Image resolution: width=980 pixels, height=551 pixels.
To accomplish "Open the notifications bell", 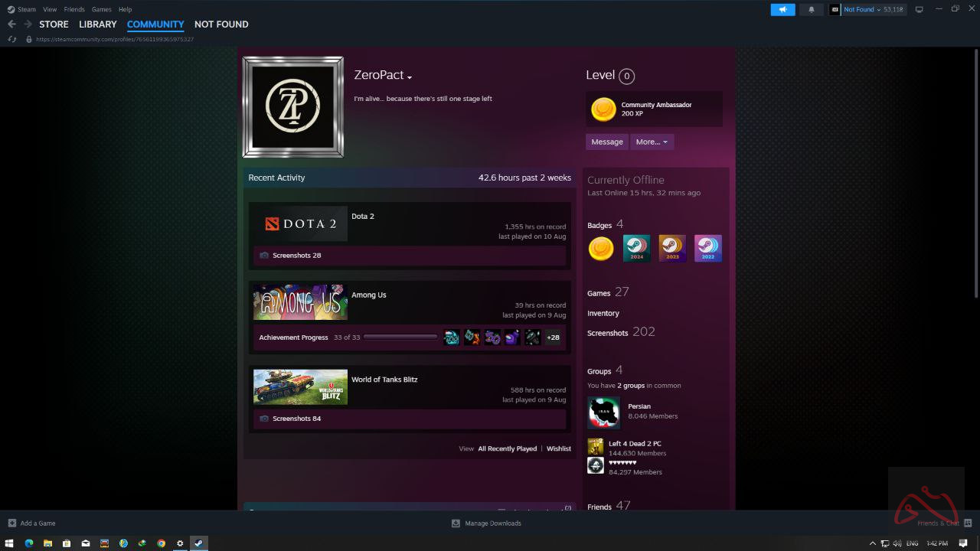I will click(812, 9).
